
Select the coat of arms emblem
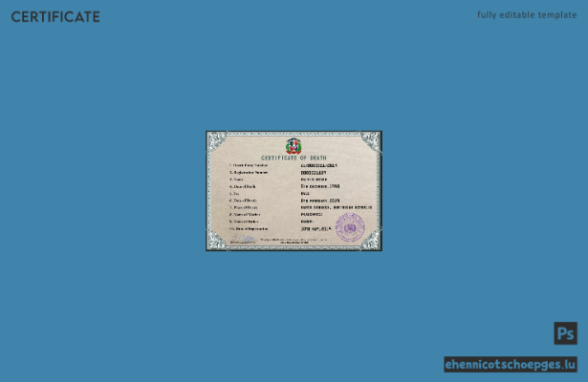pos(294,146)
